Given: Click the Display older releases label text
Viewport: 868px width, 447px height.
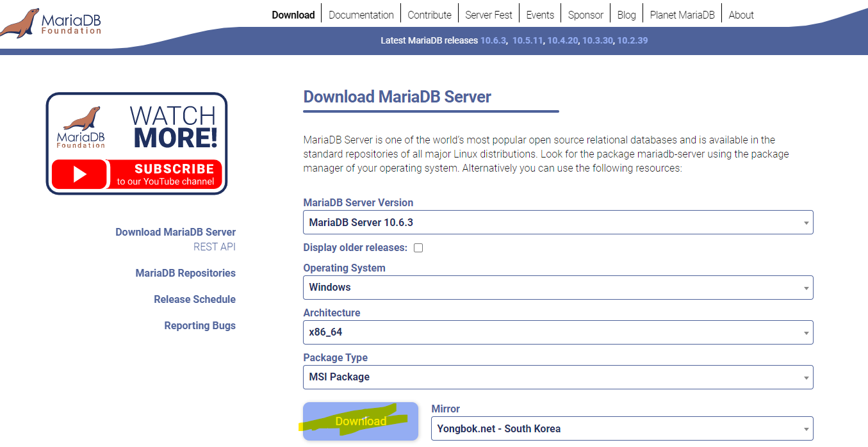Looking at the screenshot, I should [x=356, y=248].
